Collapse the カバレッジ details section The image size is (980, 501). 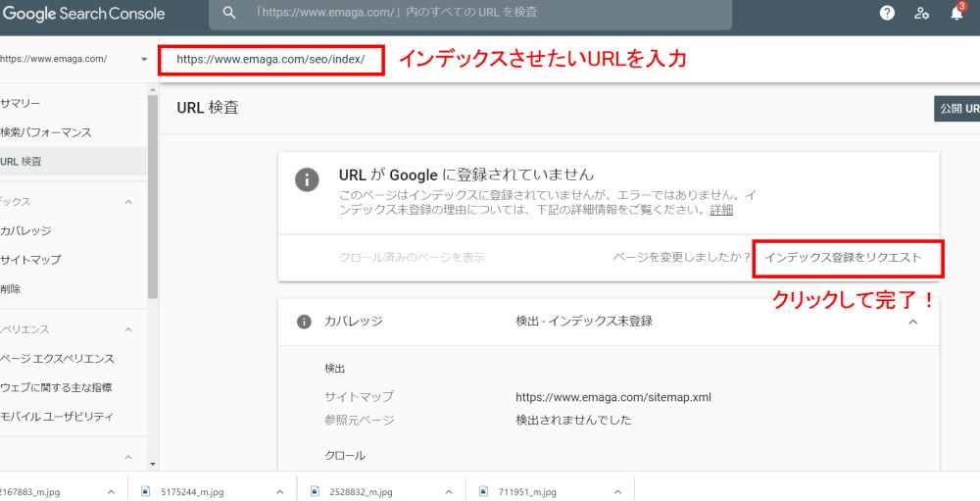click(912, 322)
